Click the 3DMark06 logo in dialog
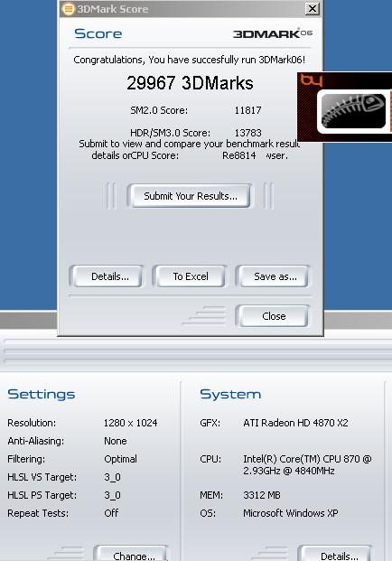 click(x=273, y=33)
